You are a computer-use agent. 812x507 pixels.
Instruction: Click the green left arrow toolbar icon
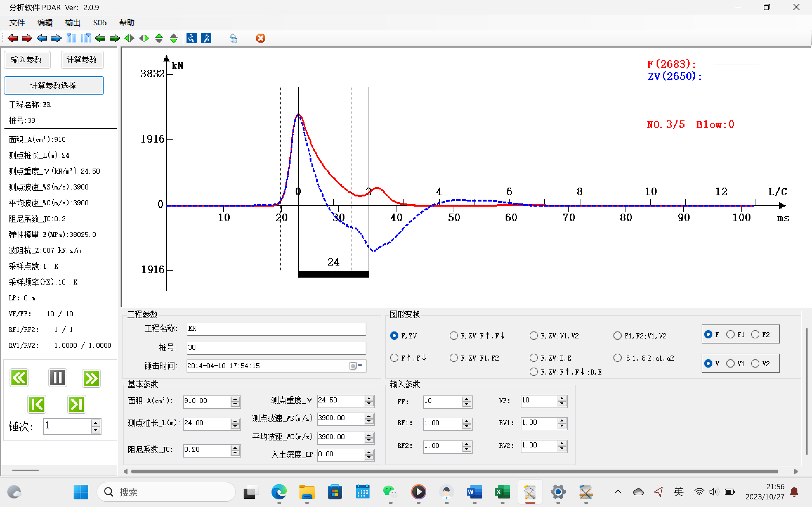tap(100, 38)
